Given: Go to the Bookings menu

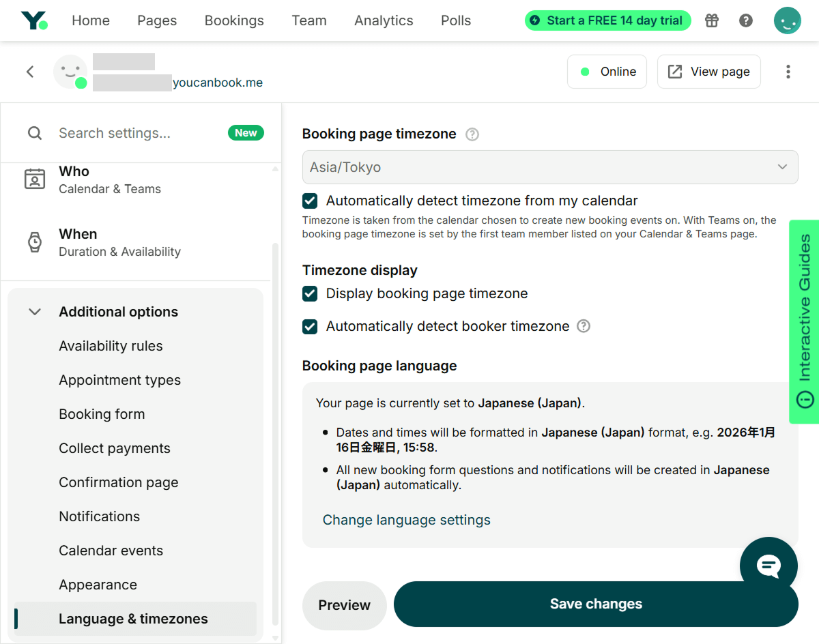Looking at the screenshot, I should (234, 20).
